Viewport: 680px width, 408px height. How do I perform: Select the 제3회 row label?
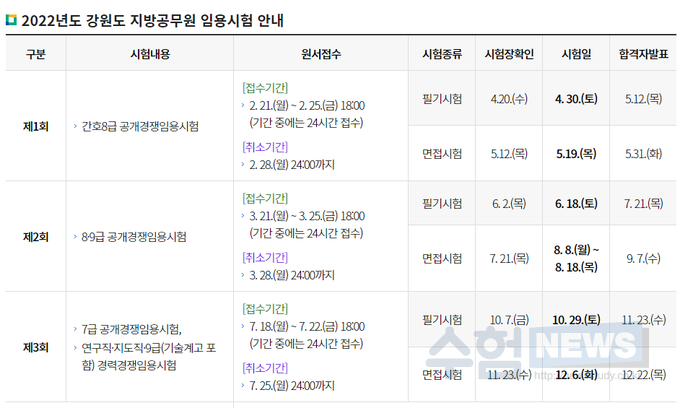[x=35, y=347]
